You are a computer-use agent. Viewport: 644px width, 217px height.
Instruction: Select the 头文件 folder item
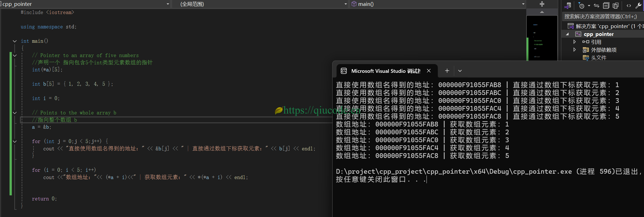click(x=599, y=58)
